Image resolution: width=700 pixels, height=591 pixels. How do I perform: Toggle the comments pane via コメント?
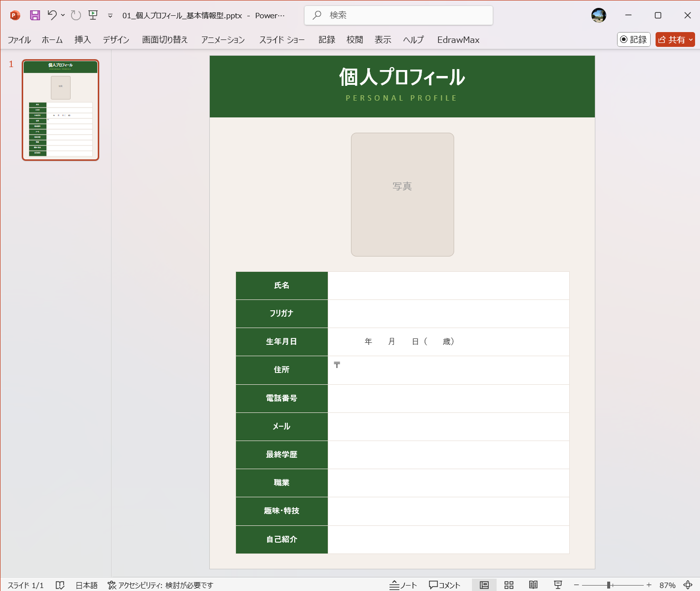tap(444, 585)
